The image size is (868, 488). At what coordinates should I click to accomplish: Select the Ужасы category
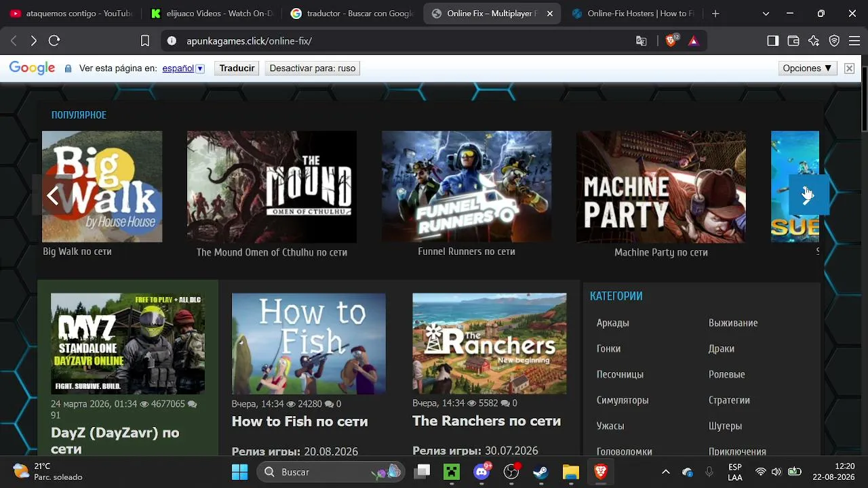pos(610,426)
